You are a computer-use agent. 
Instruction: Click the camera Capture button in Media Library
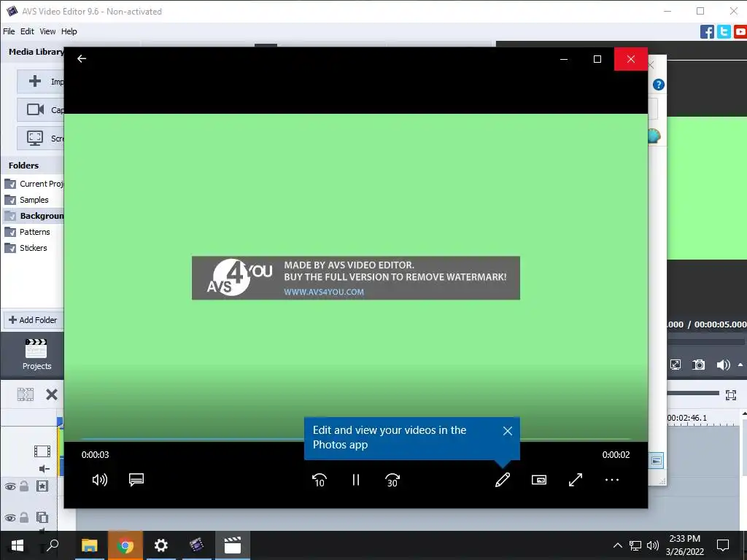coord(41,110)
